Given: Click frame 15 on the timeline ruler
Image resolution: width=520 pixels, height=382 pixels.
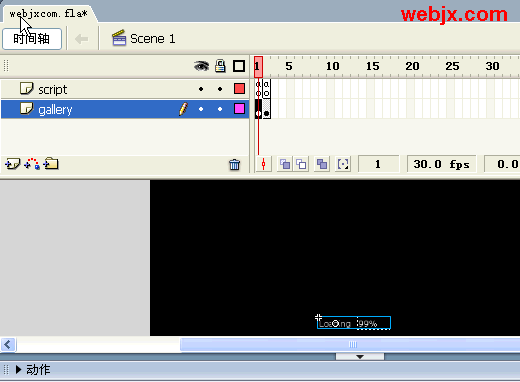Looking at the screenshot, I should (373, 66).
